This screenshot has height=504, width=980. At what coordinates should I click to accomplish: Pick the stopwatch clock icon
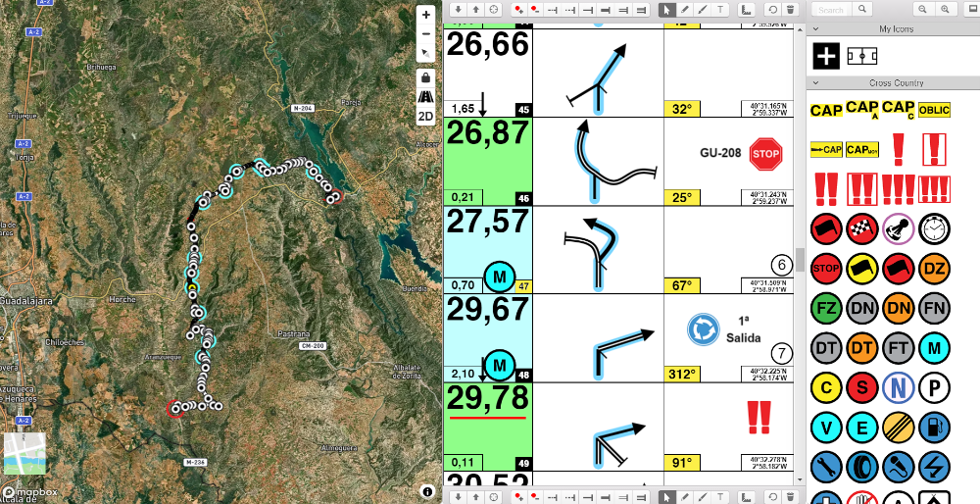click(934, 229)
